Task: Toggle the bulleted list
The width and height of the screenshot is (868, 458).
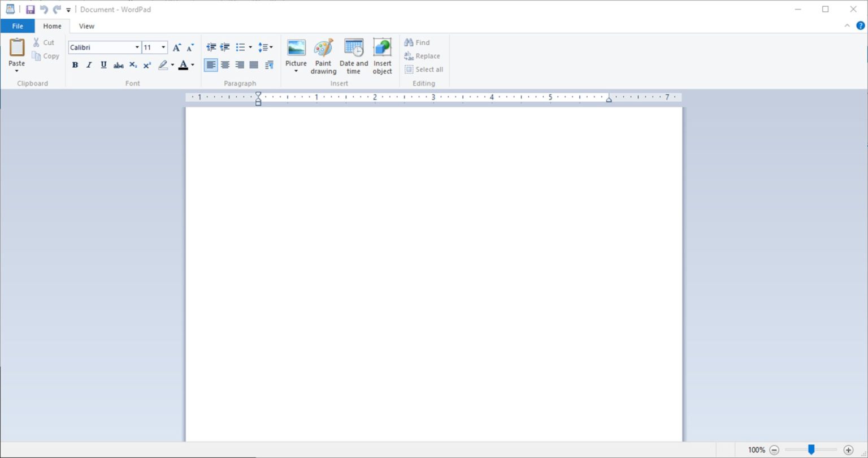Action: point(240,47)
